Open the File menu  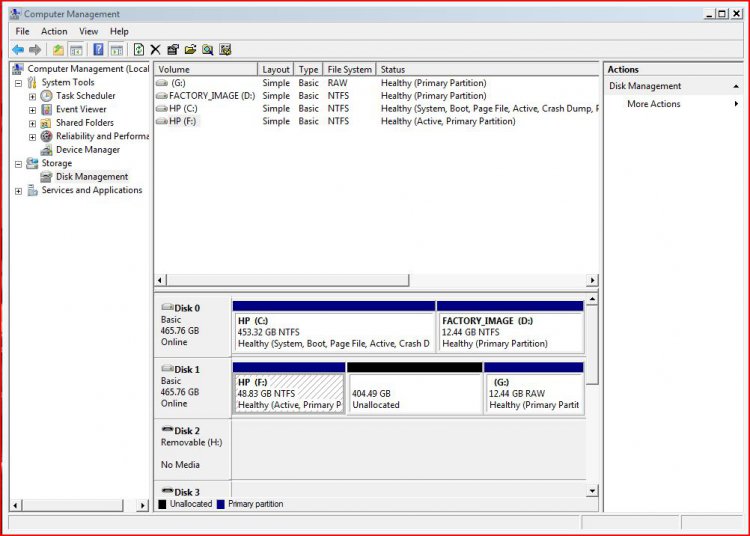(x=22, y=32)
